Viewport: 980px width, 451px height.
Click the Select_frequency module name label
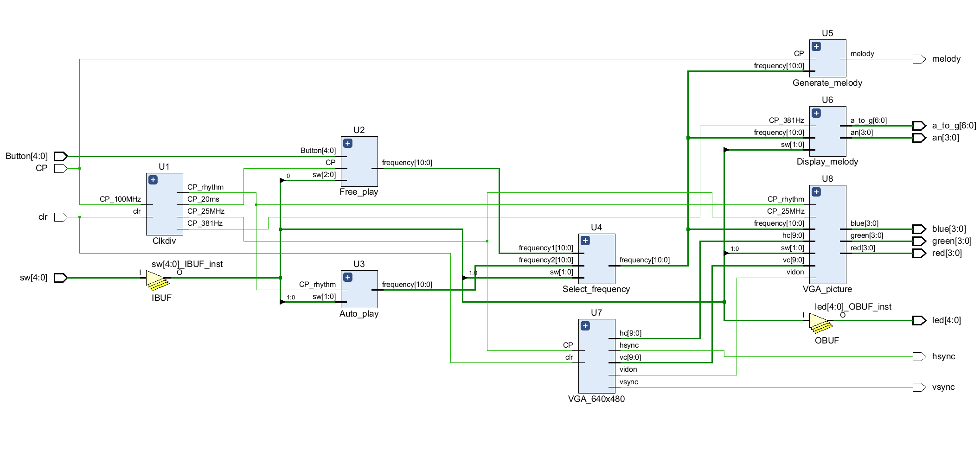click(x=596, y=289)
